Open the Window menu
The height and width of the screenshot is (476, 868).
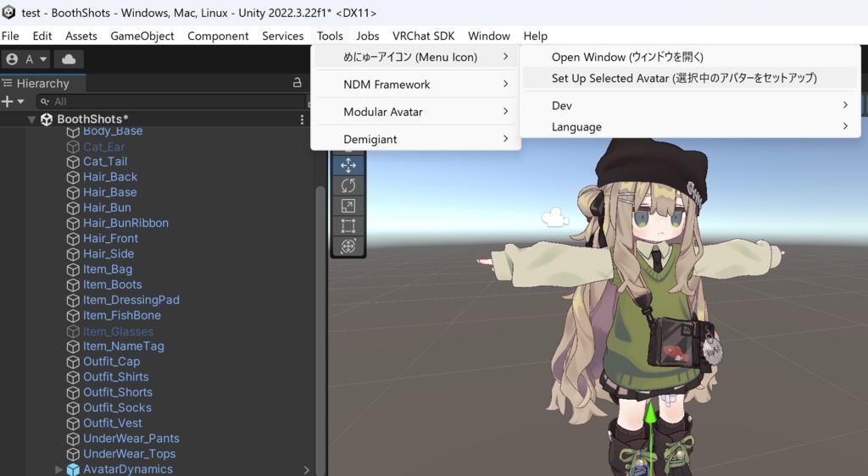489,36
